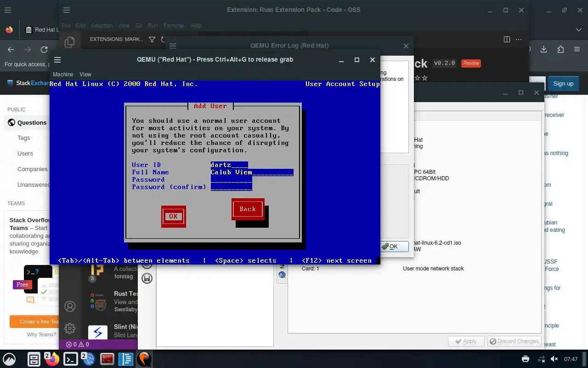
Task: Open the Firefox downloads icon
Action: pyautogui.click(x=543, y=50)
